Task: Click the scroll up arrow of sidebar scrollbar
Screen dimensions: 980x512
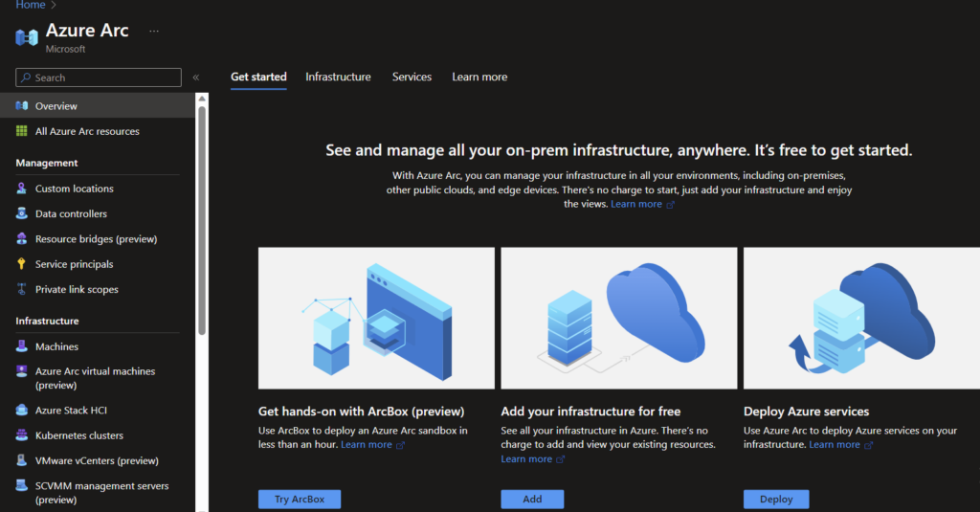Action: [202, 99]
